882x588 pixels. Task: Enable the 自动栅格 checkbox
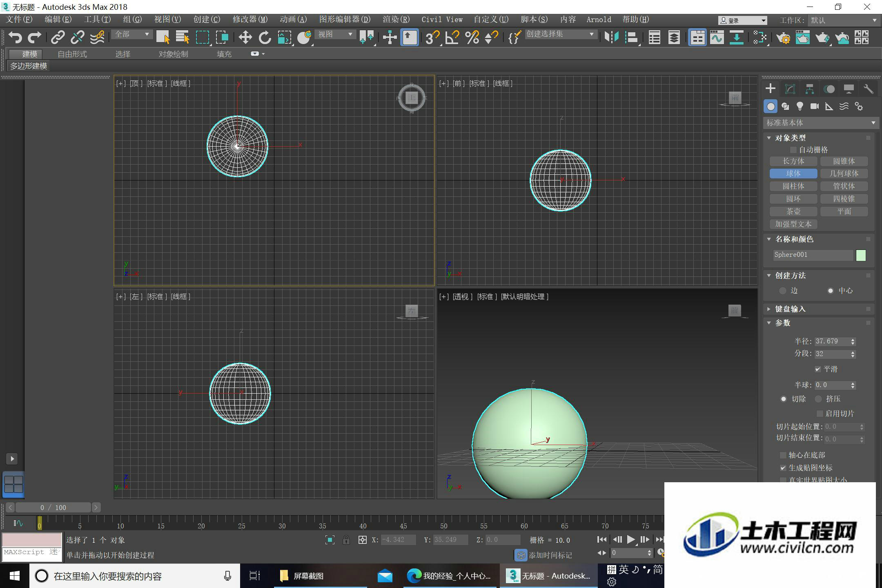click(x=793, y=150)
